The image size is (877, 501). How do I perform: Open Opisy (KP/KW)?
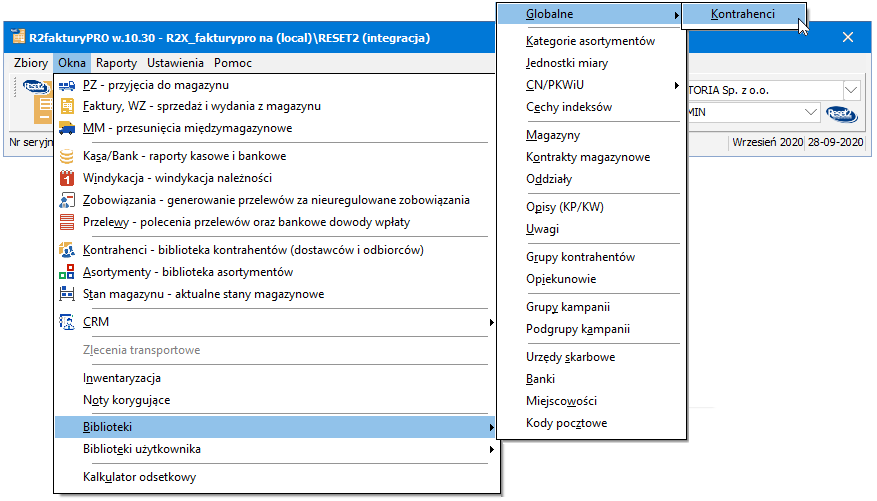click(590, 207)
